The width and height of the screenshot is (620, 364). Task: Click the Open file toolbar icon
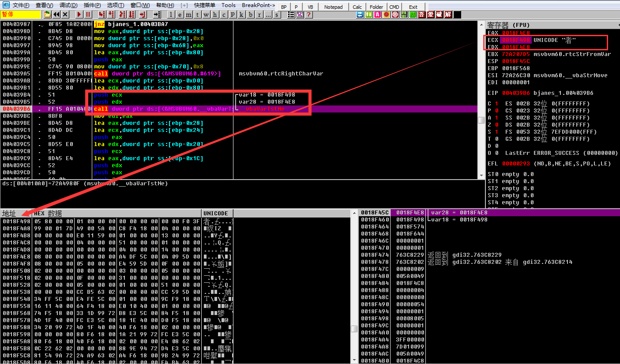[47, 14]
